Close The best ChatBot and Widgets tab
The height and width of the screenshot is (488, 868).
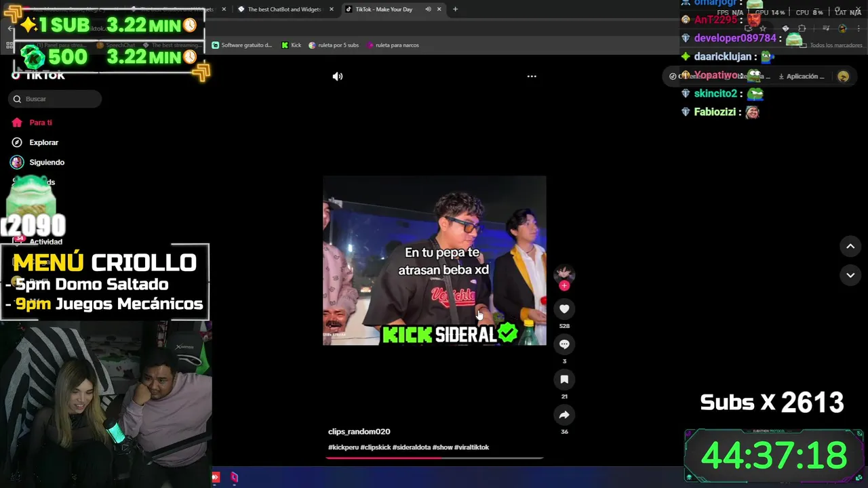click(x=332, y=9)
